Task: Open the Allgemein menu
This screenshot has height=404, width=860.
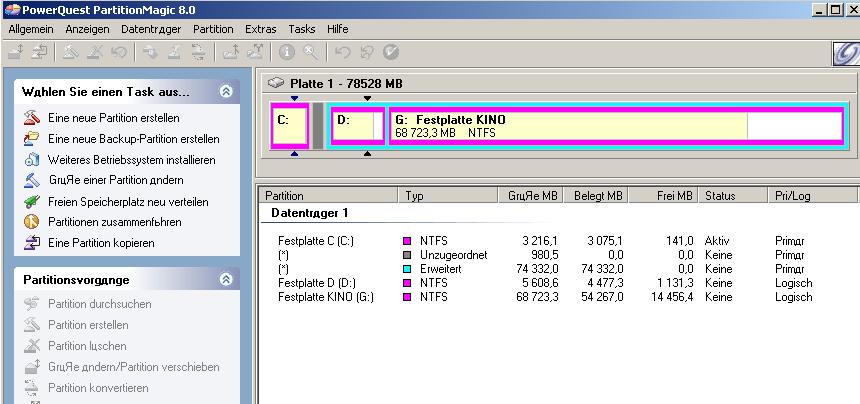Action: [x=31, y=29]
